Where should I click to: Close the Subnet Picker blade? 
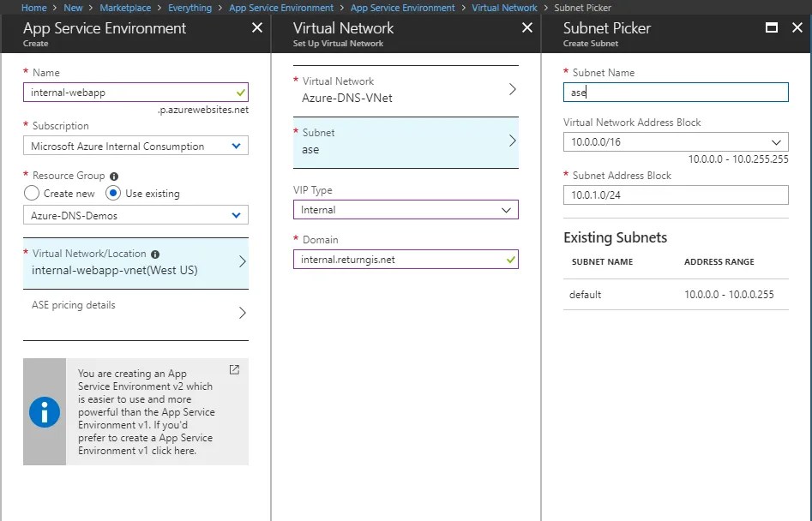point(797,28)
